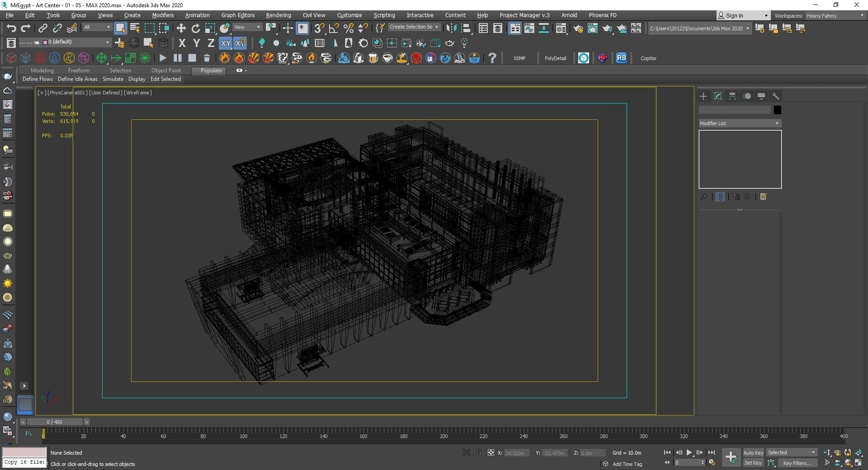
Task: Activate the Select and Scale tool
Action: coord(210,28)
